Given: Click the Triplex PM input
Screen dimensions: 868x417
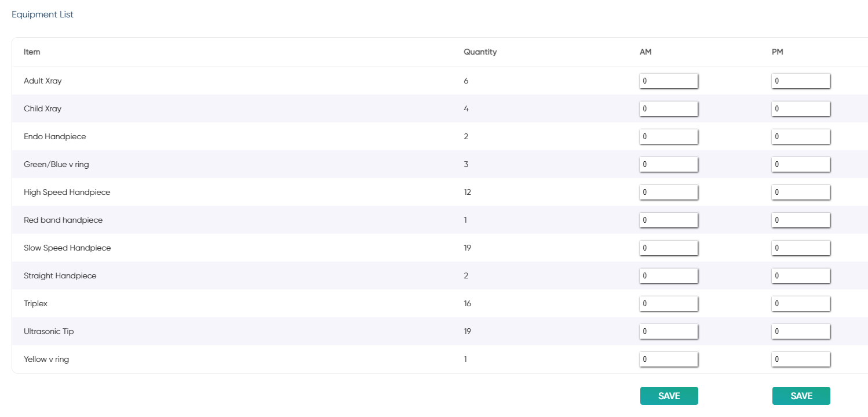Looking at the screenshot, I should pyautogui.click(x=801, y=304).
